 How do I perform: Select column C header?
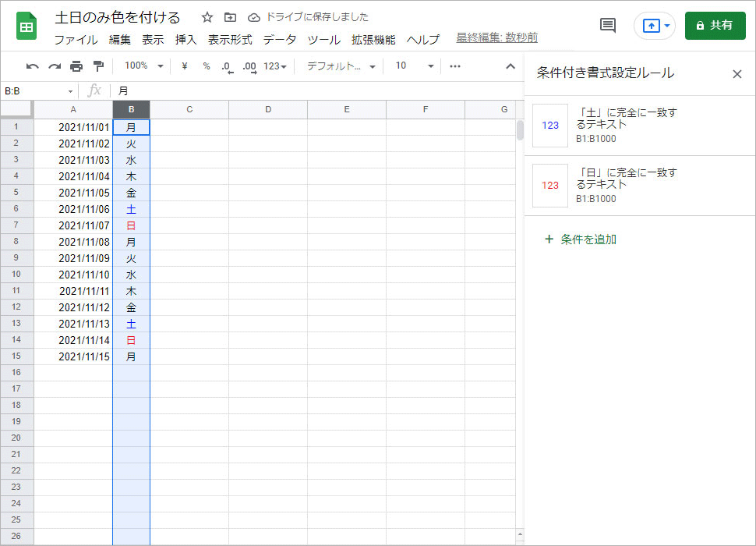[x=189, y=109]
